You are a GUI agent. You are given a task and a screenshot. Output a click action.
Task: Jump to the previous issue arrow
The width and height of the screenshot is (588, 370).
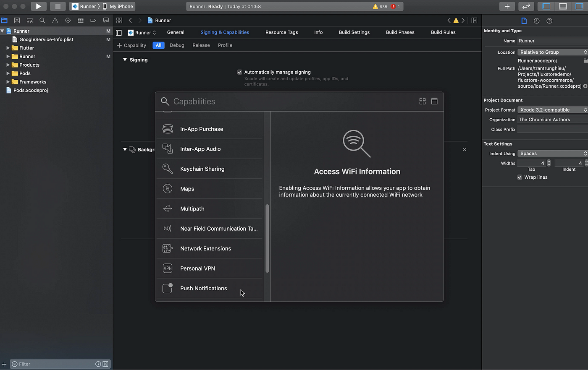449,20
